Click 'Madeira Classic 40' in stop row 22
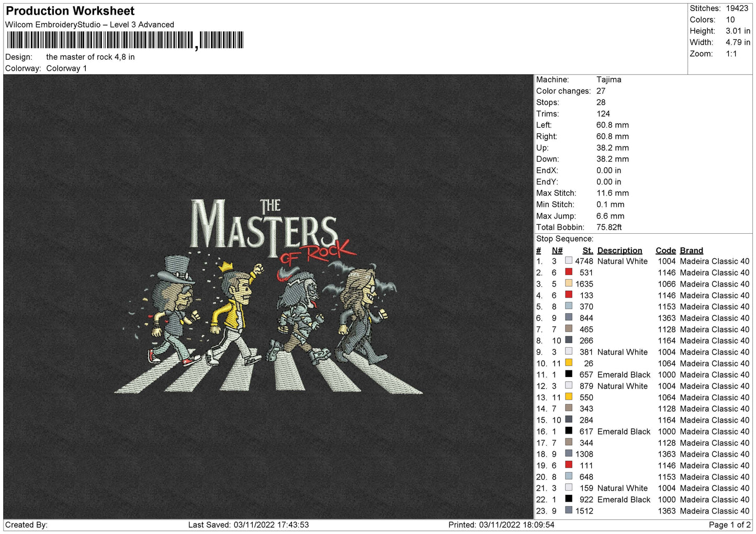 coord(715,499)
